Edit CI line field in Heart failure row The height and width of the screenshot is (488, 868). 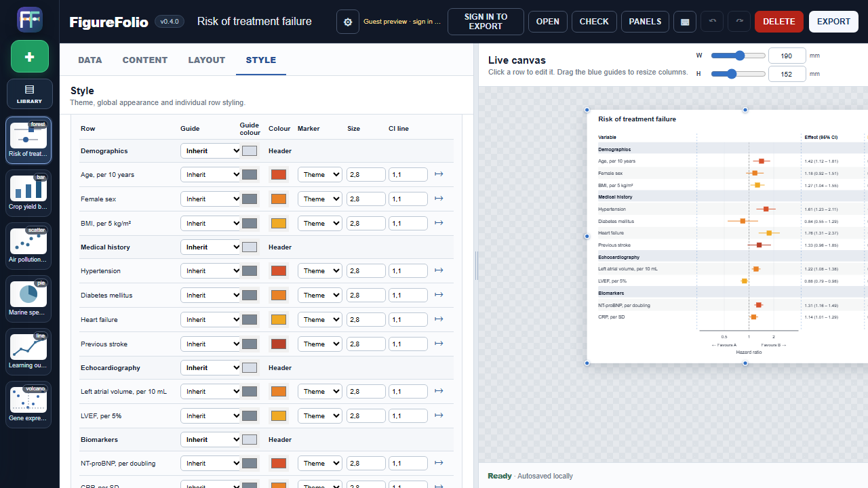(x=408, y=320)
